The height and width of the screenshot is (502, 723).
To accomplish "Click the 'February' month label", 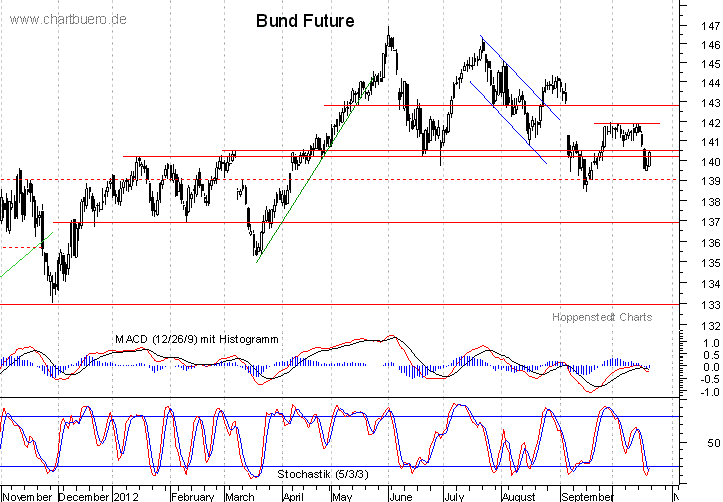I will point(192,497).
